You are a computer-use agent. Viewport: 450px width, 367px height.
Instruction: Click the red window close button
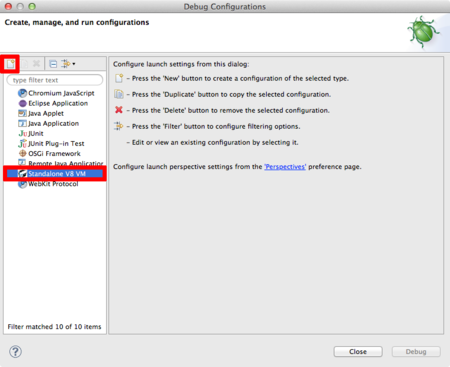[x=9, y=6]
